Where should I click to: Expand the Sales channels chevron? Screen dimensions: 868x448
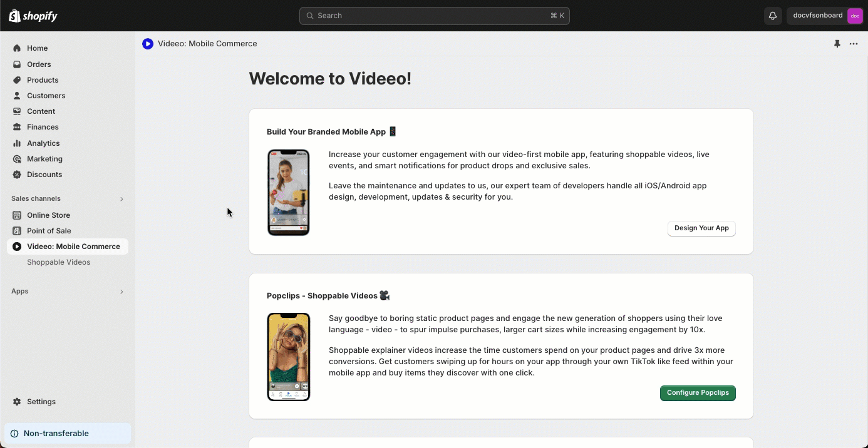click(121, 198)
